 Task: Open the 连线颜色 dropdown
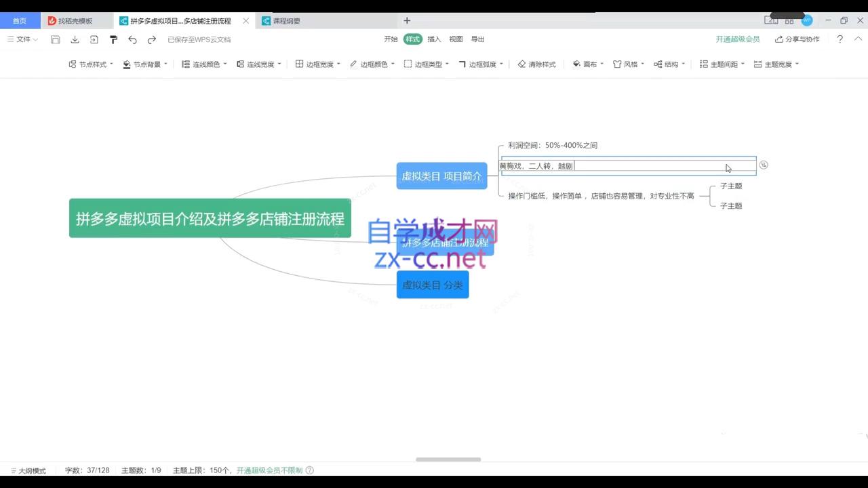pos(204,64)
